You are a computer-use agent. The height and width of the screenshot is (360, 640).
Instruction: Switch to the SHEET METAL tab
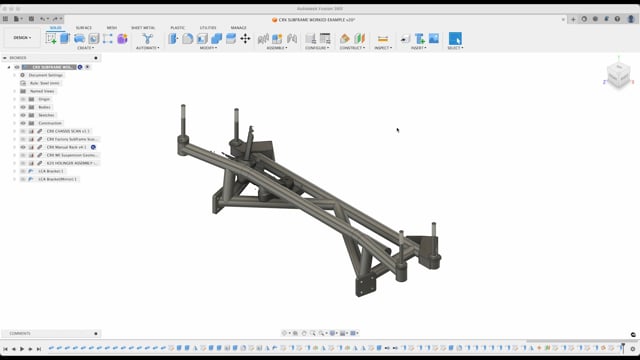[x=143, y=28]
